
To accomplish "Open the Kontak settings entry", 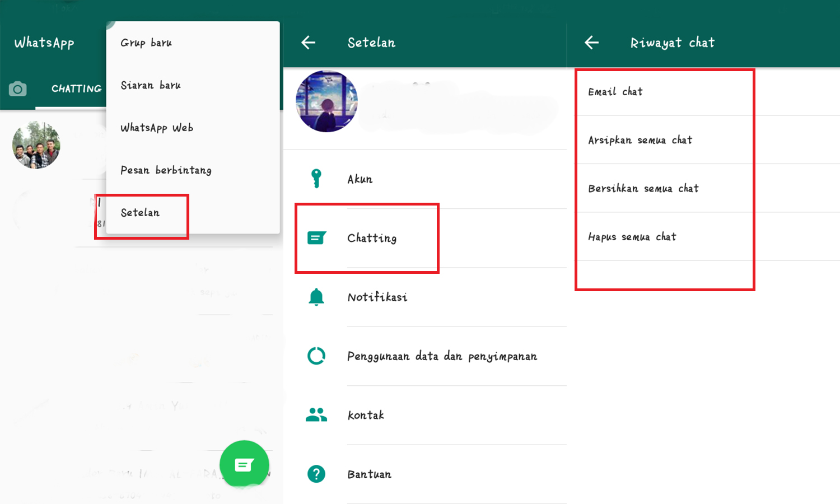I will [425, 415].
